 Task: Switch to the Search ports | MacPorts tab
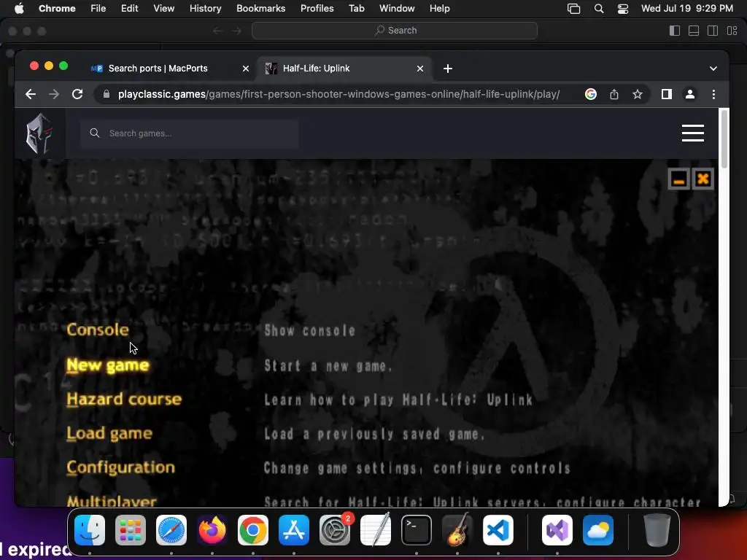coord(158,69)
